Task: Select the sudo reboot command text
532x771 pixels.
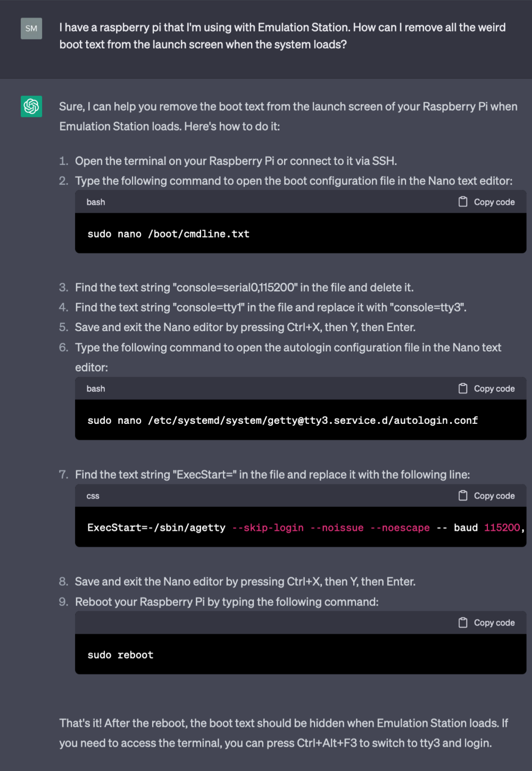Action: pyautogui.click(x=120, y=654)
